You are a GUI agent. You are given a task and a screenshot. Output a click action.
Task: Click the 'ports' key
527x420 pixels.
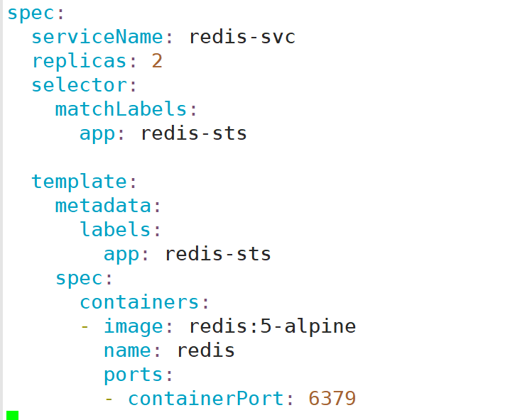click(134, 375)
